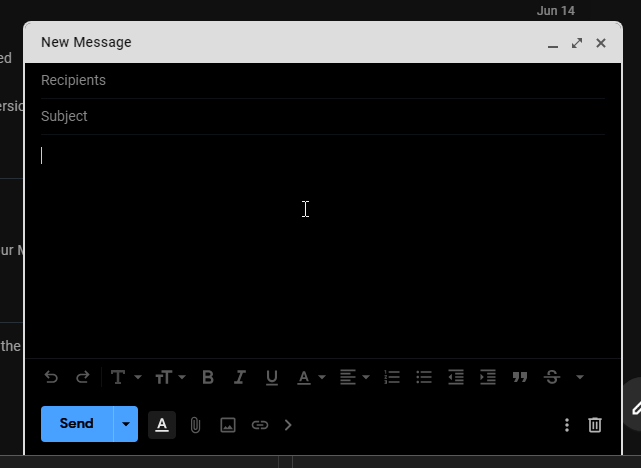641x468 pixels.
Task: Increase the paragraph indent
Action: click(x=488, y=377)
